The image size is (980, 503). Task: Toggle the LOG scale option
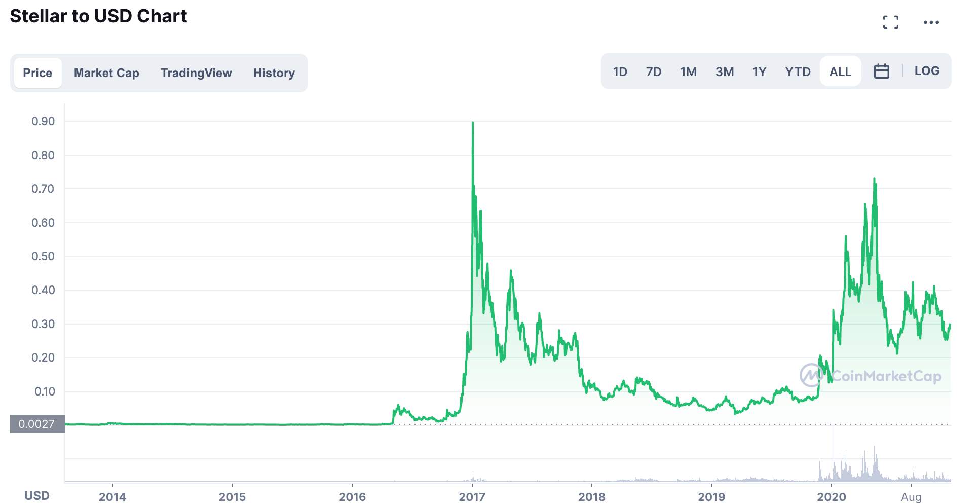pos(927,71)
